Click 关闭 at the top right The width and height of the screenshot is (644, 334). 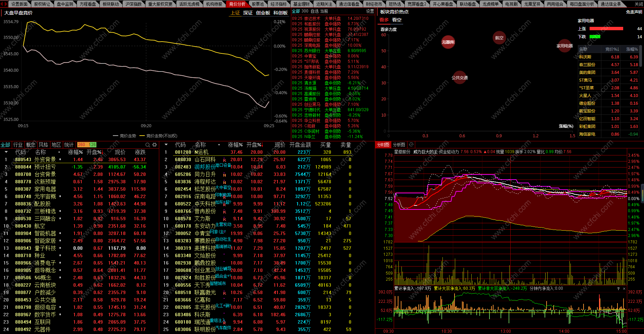[639, 4]
